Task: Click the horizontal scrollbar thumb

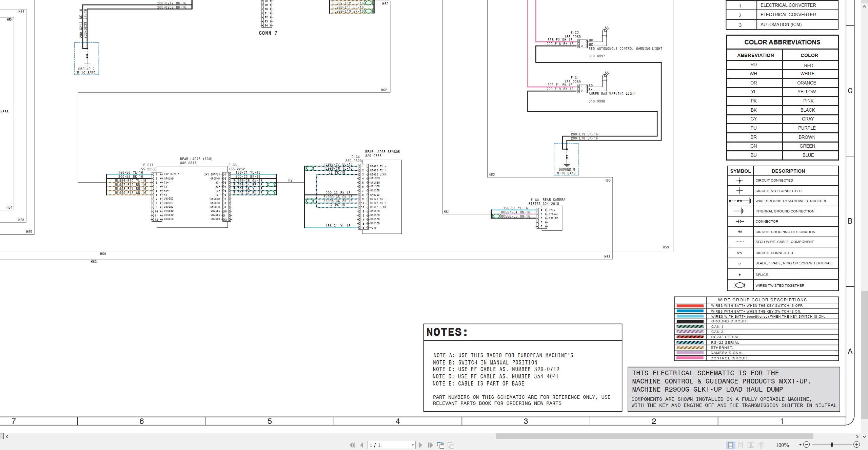Action: pyautogui.click(x=654, y=436)
